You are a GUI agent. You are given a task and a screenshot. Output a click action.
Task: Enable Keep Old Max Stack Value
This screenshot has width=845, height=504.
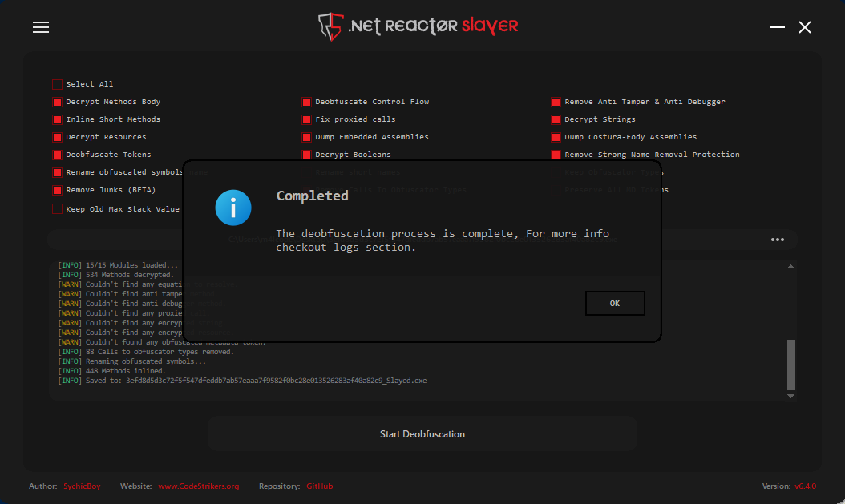[x=57, y=208]
